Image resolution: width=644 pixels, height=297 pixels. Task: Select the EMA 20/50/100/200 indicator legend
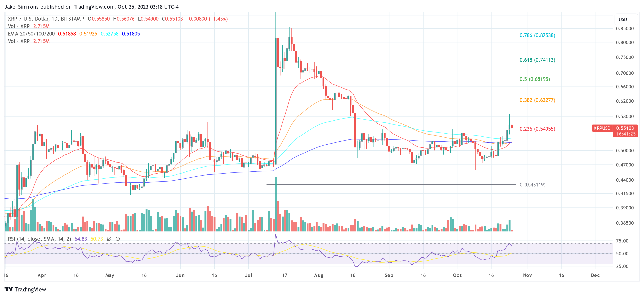tap(31, 34)
